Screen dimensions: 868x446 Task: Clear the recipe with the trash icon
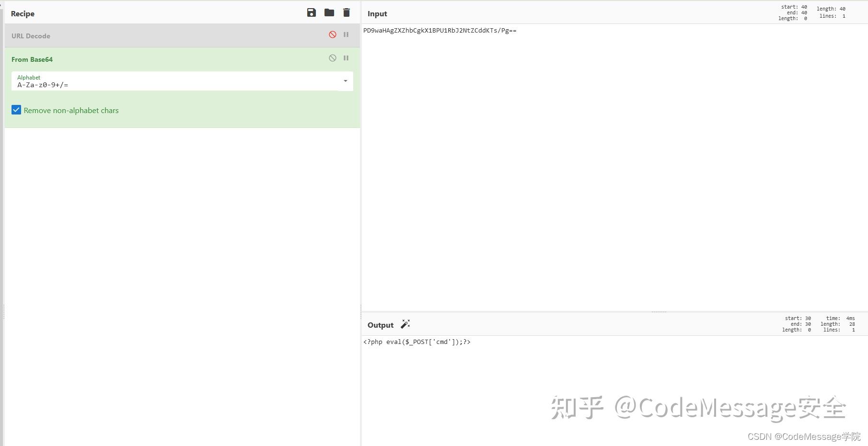[x=346, y=12]
